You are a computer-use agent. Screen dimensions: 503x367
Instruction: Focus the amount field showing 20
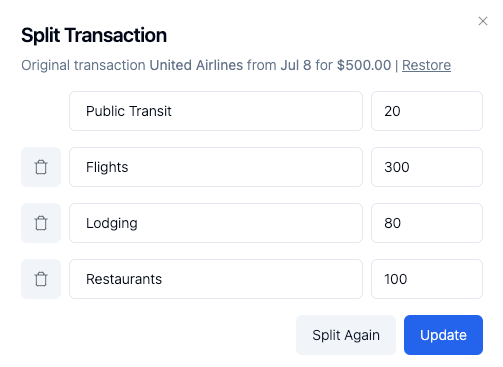pyautogui.click(x=427, y=111)
